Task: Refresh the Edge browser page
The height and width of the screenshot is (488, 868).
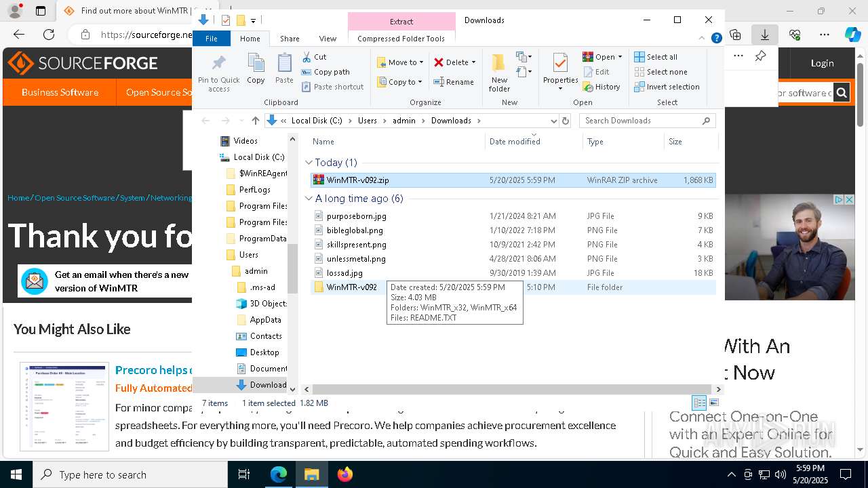Action: click(x=49, y=35)
